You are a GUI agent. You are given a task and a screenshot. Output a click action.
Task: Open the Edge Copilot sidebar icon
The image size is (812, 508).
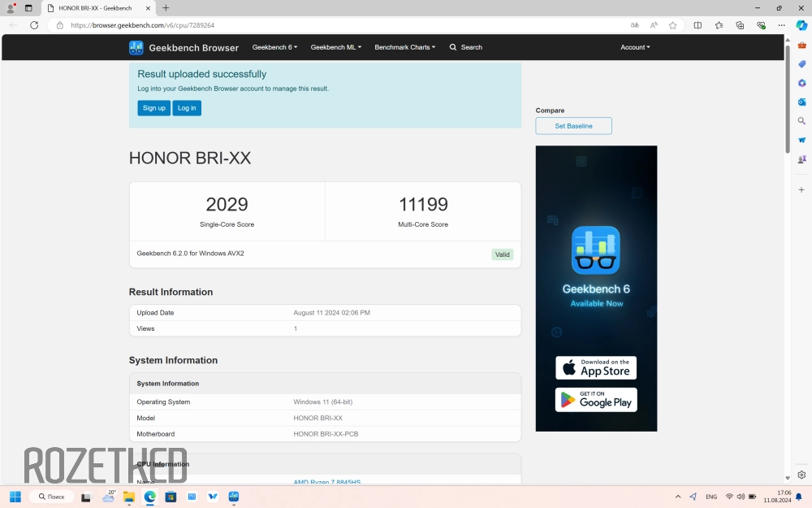point(801,25)
